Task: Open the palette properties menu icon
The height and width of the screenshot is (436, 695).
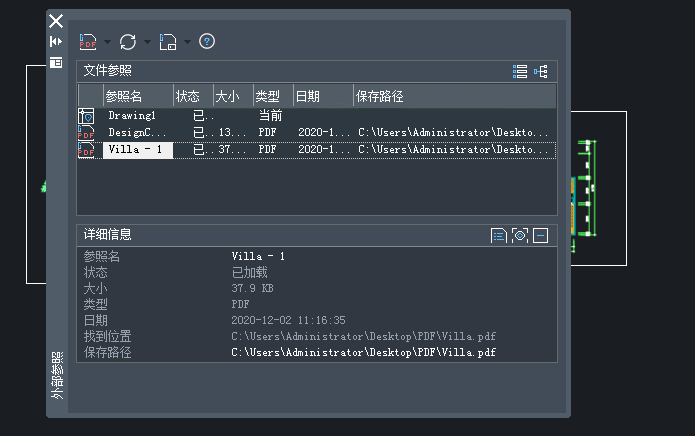Action: click(x=56, y=62)
